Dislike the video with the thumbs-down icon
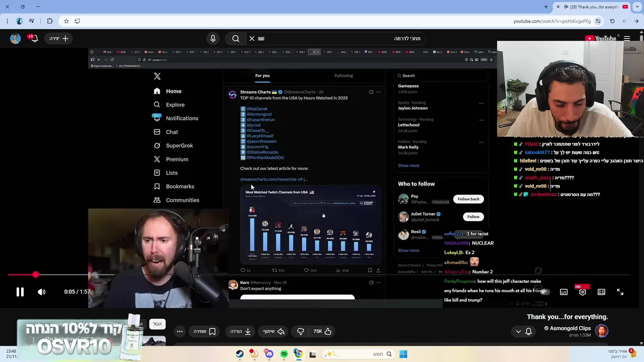The height and width of the screenshot is (362, 644). [x=300, y=331]
